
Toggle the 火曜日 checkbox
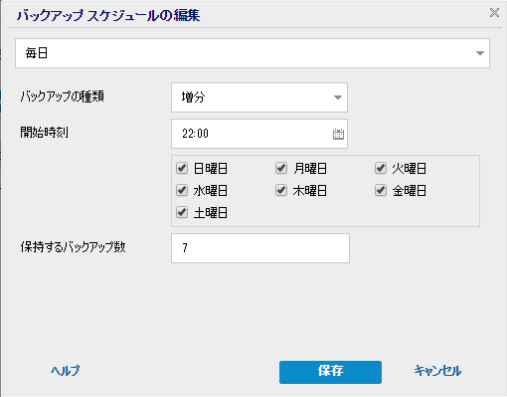coord(380,168)
